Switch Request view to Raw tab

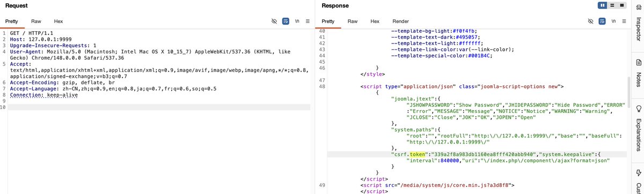(36, 21)
